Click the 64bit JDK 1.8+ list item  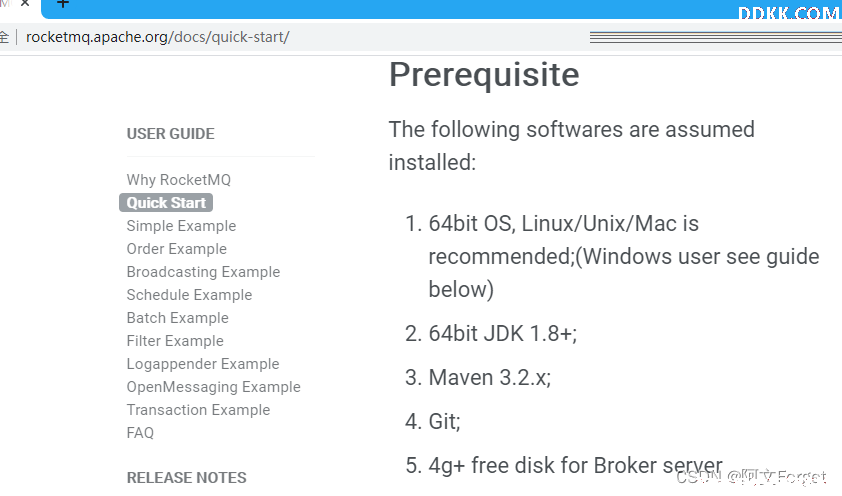pos(502,334)
